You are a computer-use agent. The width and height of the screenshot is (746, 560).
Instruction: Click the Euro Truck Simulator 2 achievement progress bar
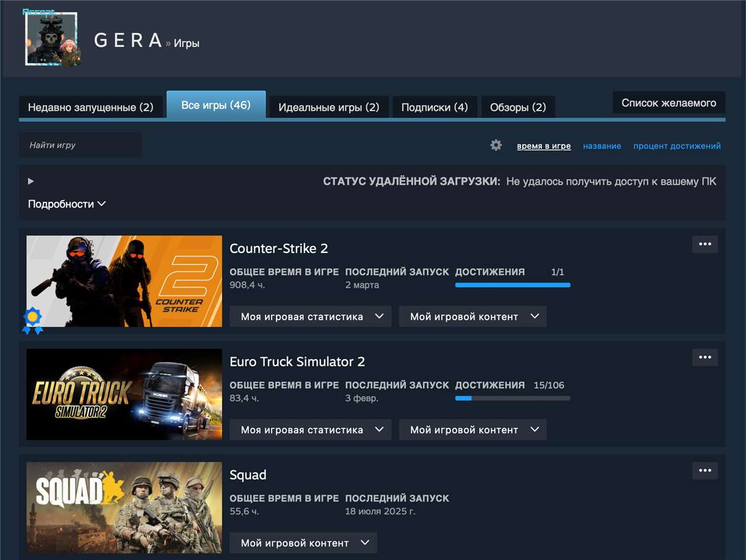click(512, 398)
